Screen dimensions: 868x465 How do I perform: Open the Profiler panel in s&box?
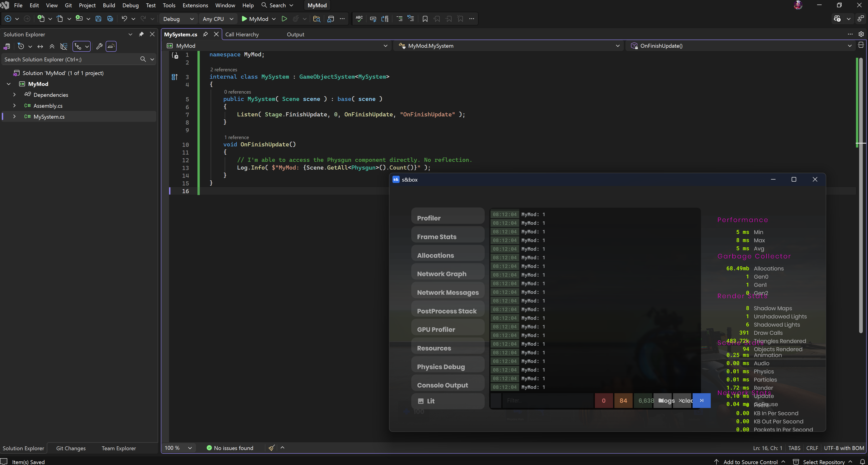point(448,216)
